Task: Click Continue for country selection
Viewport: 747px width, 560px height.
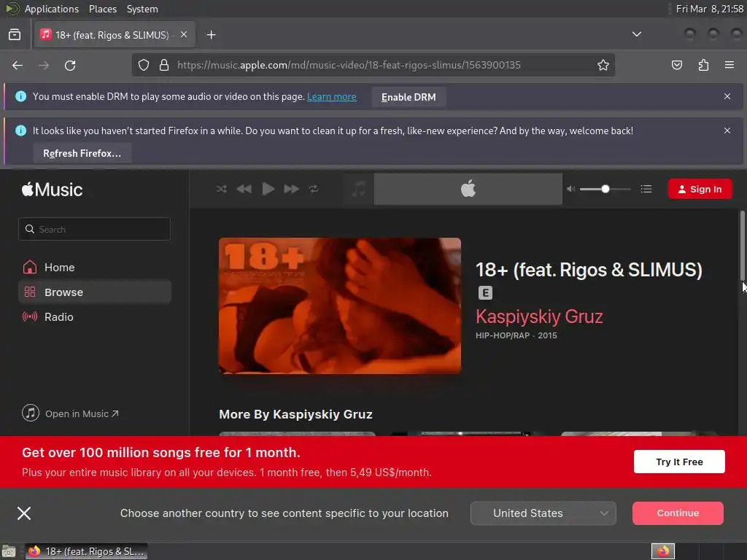Action: click(678, 513)
